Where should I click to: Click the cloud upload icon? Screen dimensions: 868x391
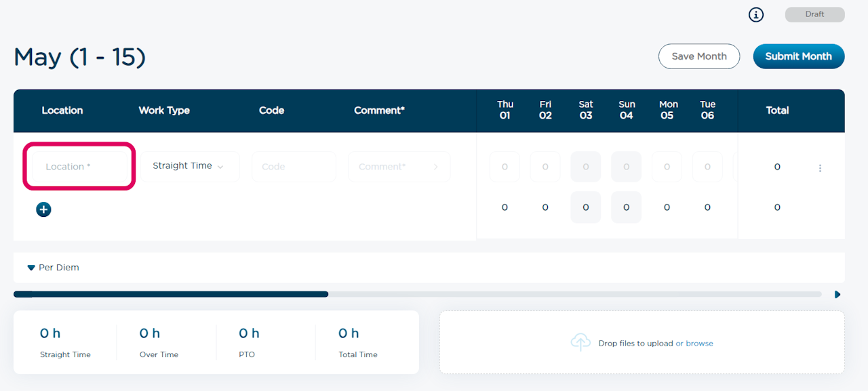click(x=581, y=342)
